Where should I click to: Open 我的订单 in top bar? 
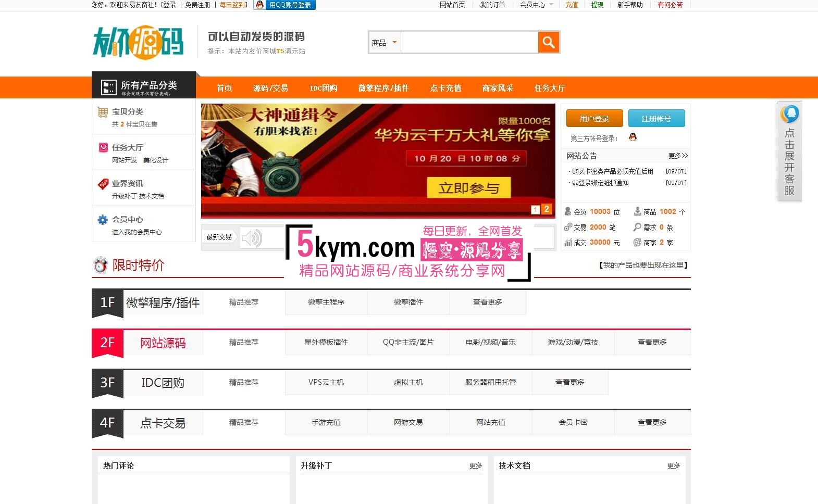[x=492, y=5]
